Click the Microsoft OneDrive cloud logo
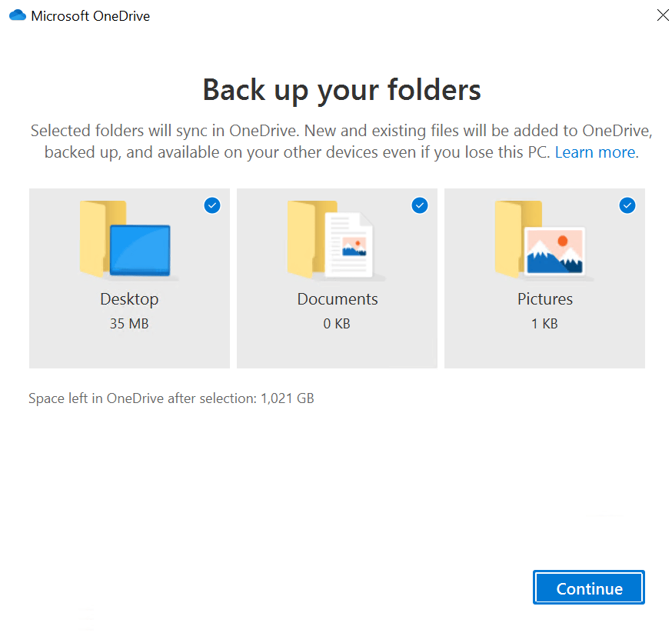This screenshot has width=672, height=633. 17,15
